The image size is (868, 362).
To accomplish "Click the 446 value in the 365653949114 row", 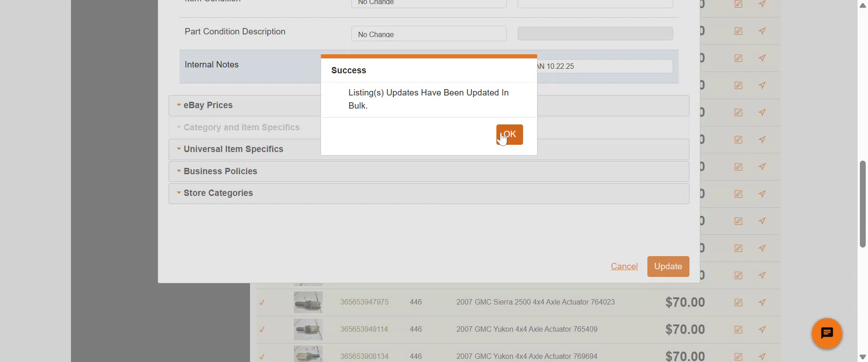I will [x=416, y=329].
